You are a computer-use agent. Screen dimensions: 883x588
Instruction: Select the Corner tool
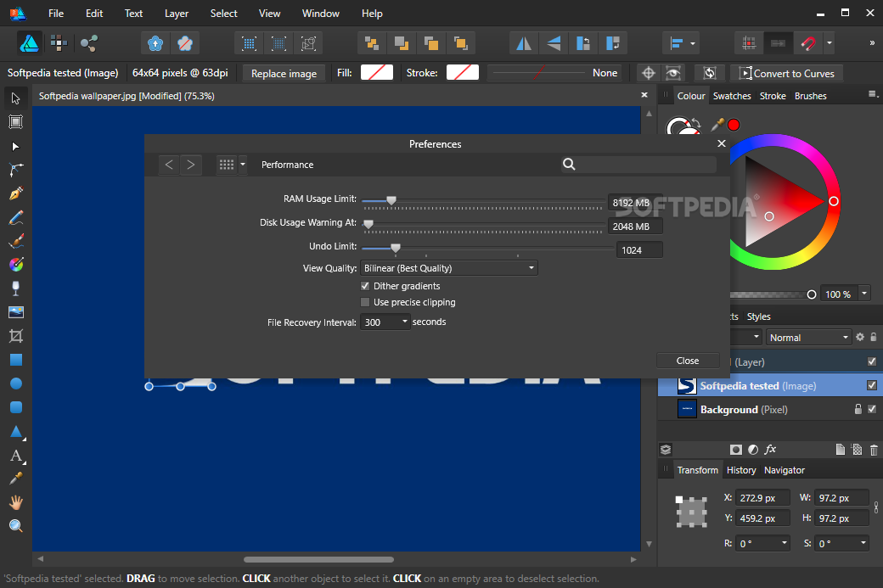16,170
